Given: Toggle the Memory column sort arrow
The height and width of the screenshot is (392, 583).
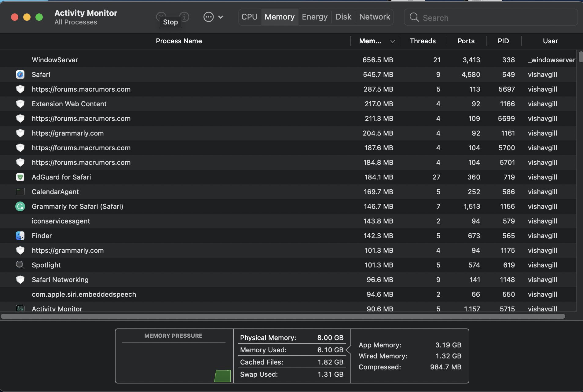Looking at the screenshot, I should pos(393,41).
